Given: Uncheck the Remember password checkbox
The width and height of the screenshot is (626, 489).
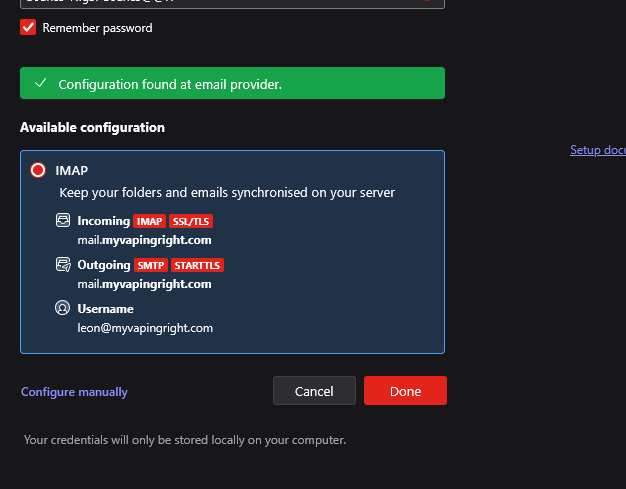Looking at the screenshot, I should click(28, 28).
